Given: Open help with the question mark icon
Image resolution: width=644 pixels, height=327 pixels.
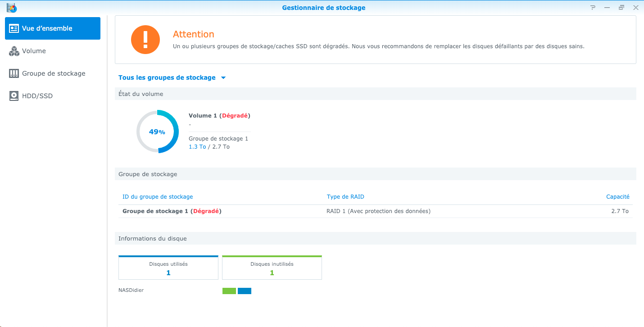Looking at the screenshot, I should [x=593, y=8].
